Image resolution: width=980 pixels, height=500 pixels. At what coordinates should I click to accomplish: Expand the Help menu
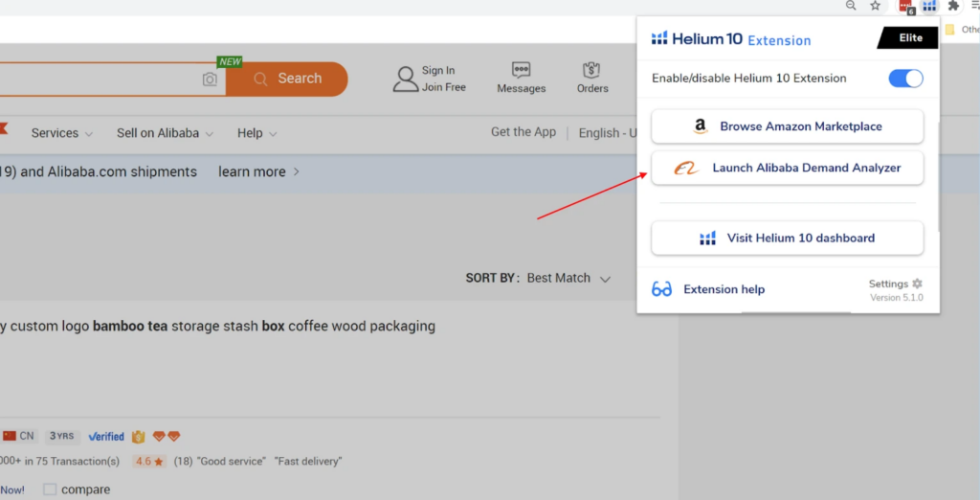[x=256, y=133]
